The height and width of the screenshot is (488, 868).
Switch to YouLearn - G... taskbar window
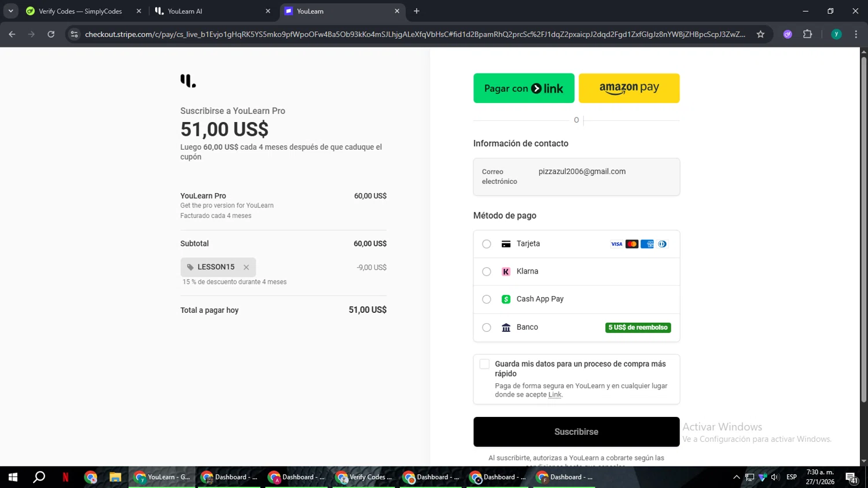(x=161, y=477)
